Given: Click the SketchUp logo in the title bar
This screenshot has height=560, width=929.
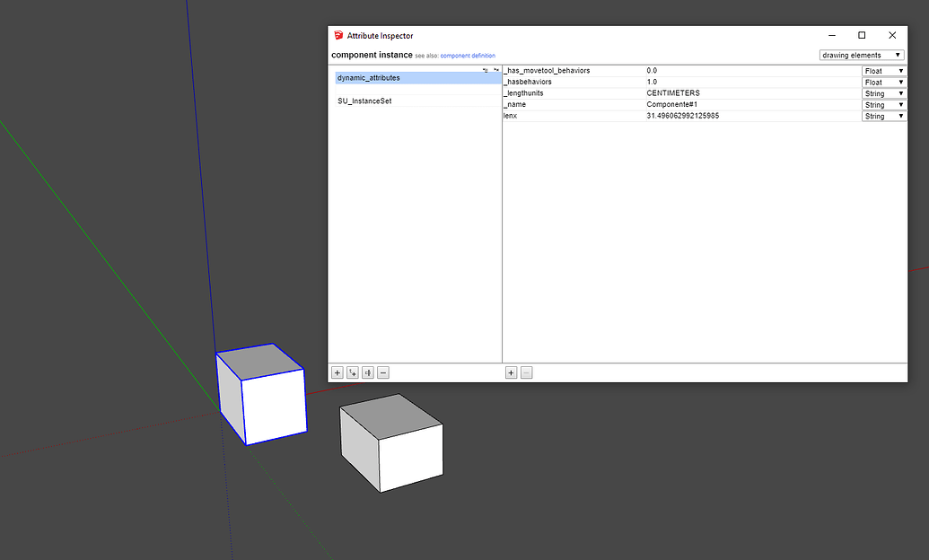Looking at the screenshot, I should 338,35.
